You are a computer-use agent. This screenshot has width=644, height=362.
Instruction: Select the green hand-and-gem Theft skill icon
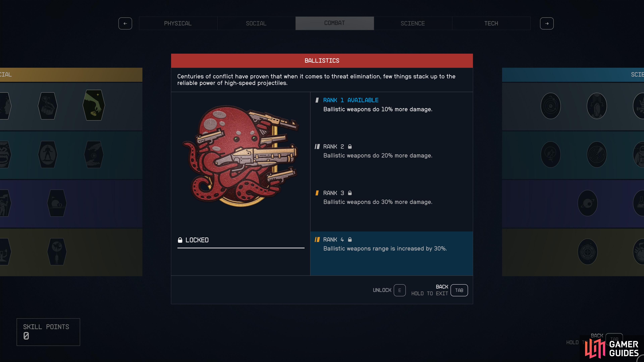[94, 105]
